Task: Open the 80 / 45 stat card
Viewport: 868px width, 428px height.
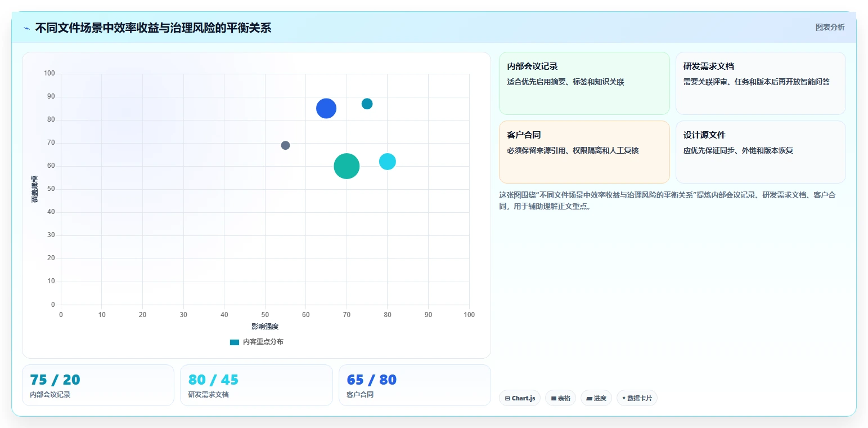Action: click(x=256, y=385)
